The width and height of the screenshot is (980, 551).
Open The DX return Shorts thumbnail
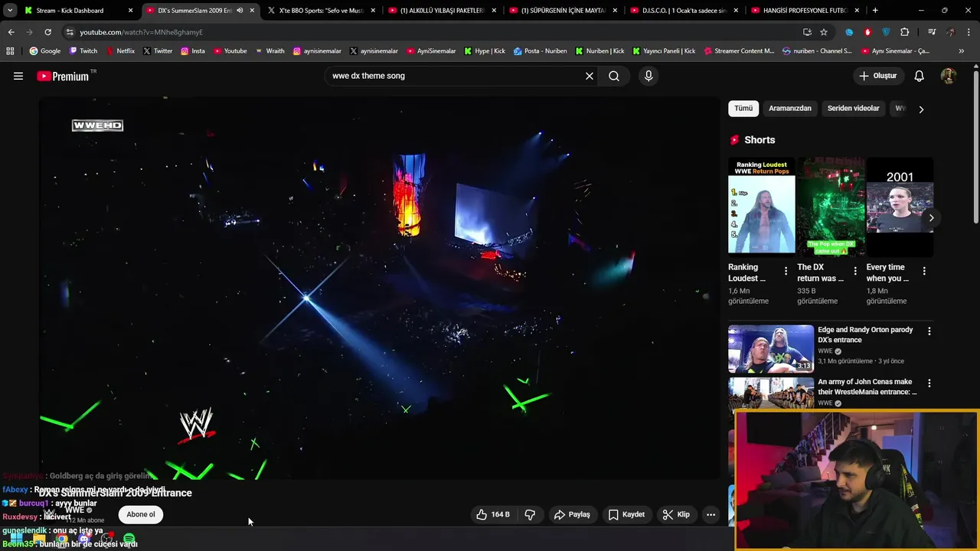point(831,207)
